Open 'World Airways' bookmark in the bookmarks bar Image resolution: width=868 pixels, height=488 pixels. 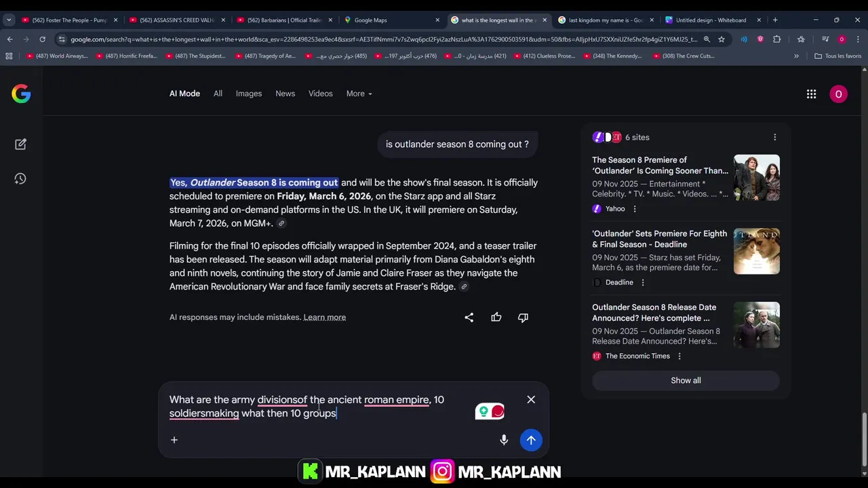(x=58, y=56)
